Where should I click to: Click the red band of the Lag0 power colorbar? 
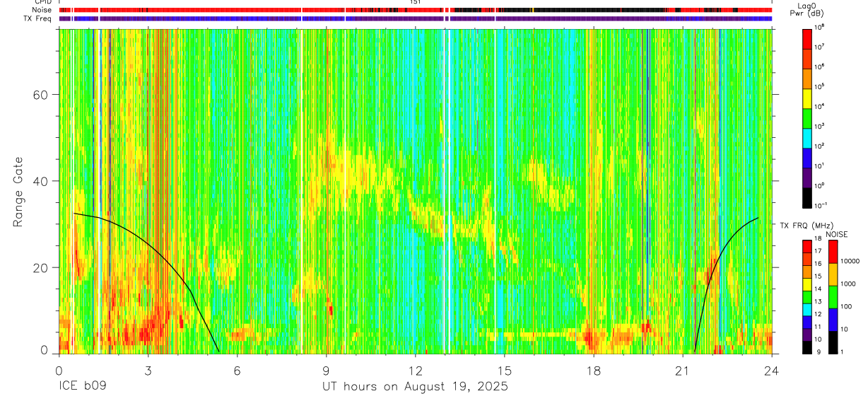807,39
